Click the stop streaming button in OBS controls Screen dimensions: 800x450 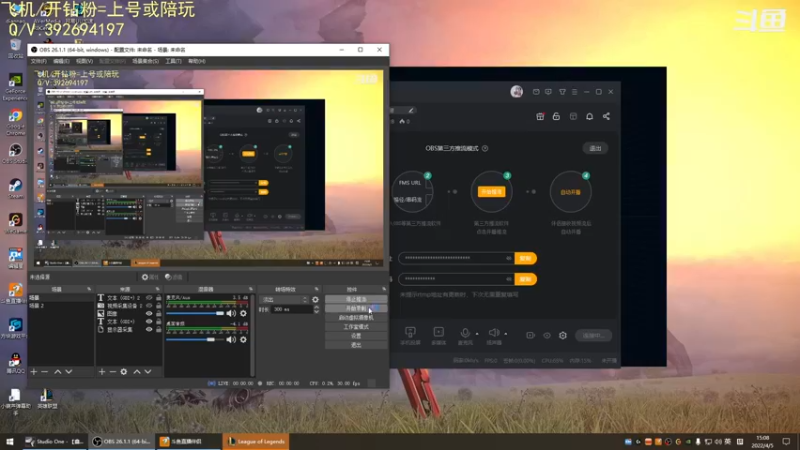(x=356, y=299)
